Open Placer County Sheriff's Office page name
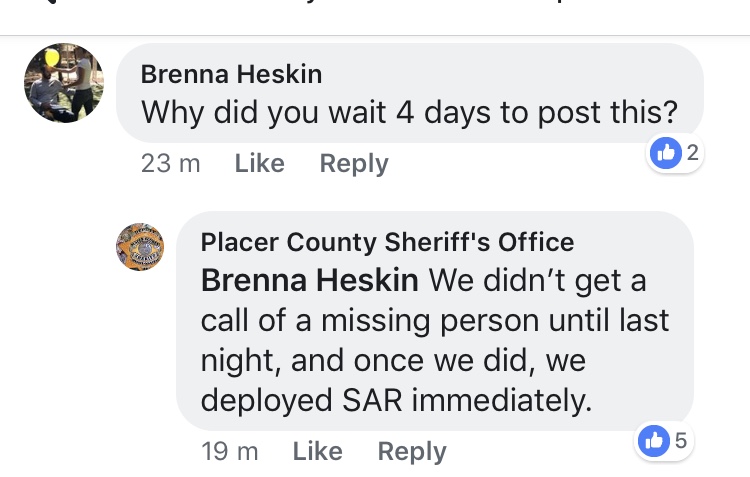 tap(388, 242)
